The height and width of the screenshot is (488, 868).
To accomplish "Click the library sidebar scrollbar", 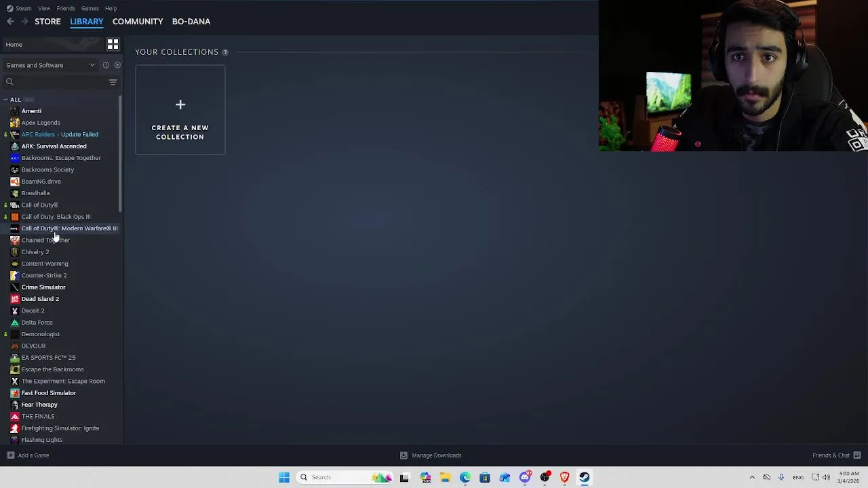I will click(x=121, y=153).
